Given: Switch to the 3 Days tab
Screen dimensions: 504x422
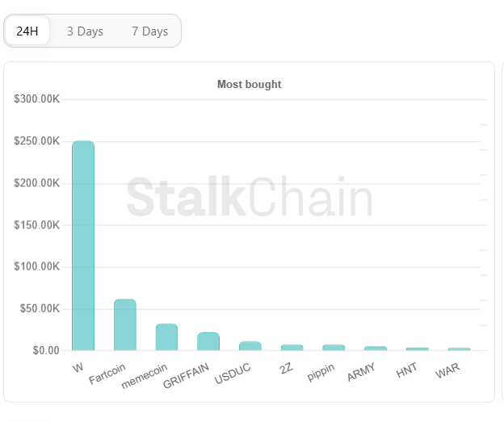Looking at the screenshot, I should (x=85, y=31).
